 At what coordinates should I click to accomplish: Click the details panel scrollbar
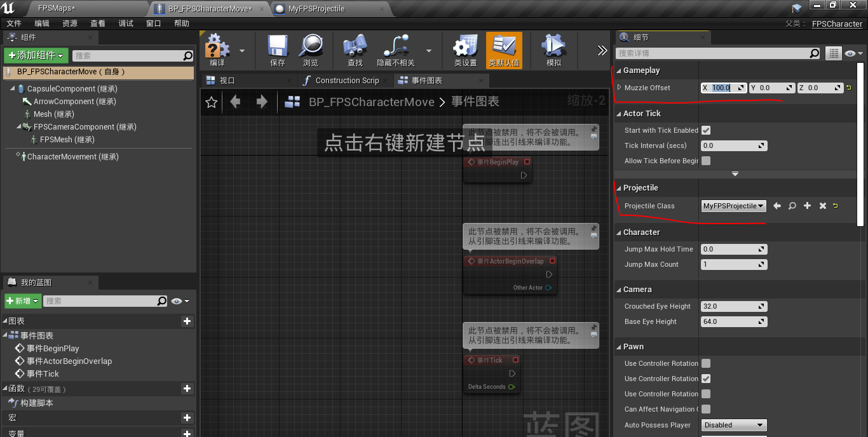[860, 144]
